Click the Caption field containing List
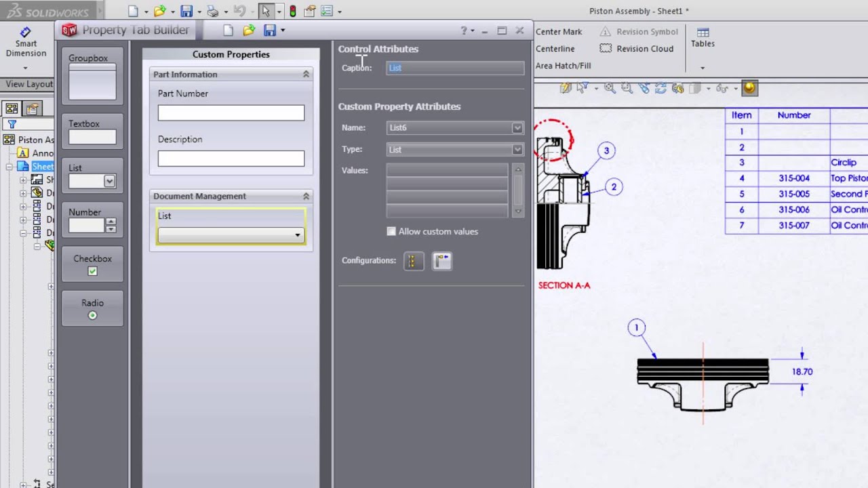 click(x=455, y=68)
